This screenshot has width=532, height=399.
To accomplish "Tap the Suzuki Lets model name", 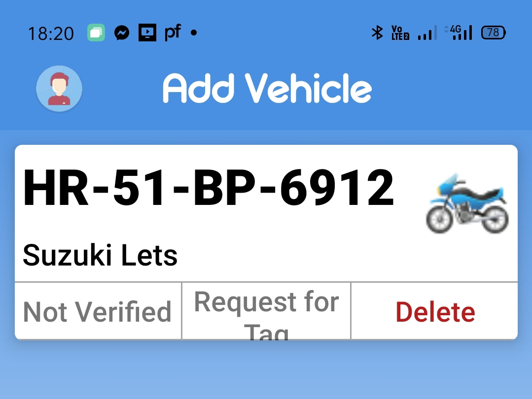I will point(100,255).
